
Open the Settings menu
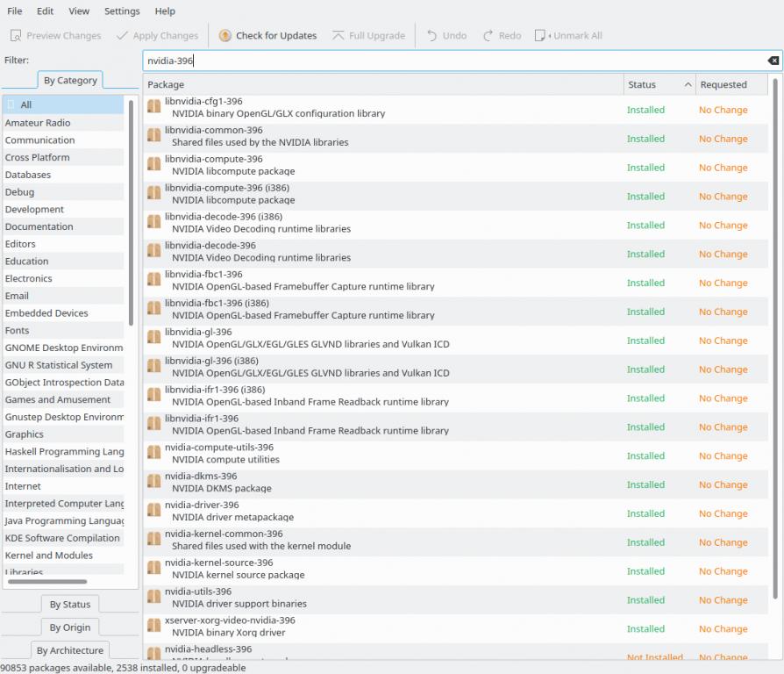[x=122, y=11]
